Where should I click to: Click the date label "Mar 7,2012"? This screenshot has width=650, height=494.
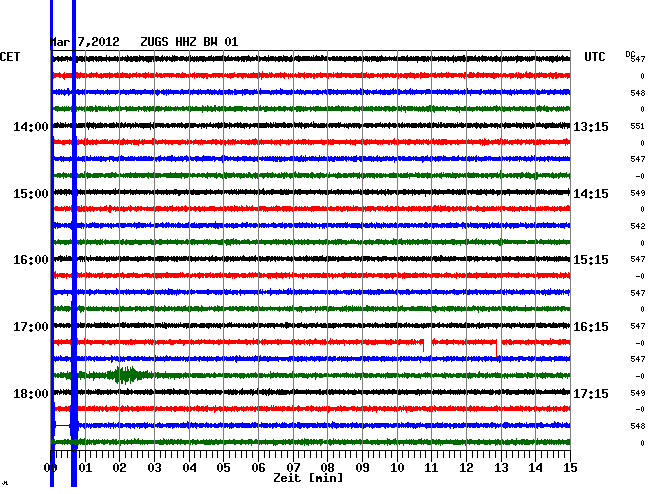pyautogui.click(x=85, y=42)
